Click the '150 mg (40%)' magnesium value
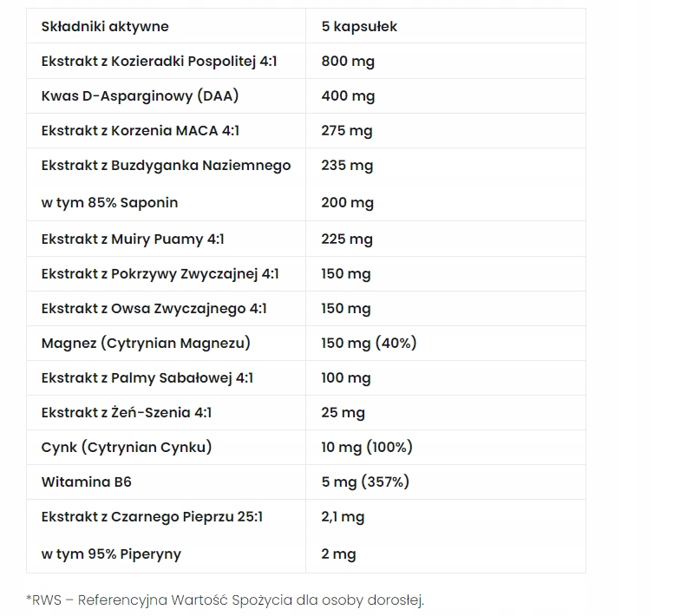687x616 pixels. (x=369, y=343)
